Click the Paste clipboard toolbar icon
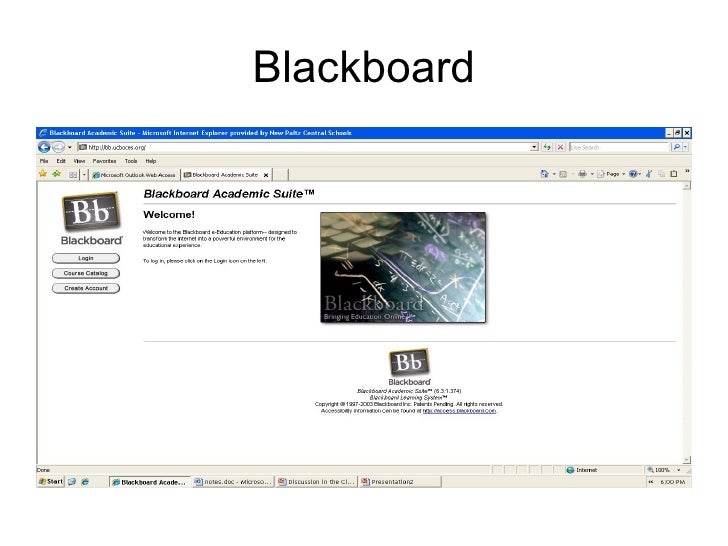 point(674,174)
